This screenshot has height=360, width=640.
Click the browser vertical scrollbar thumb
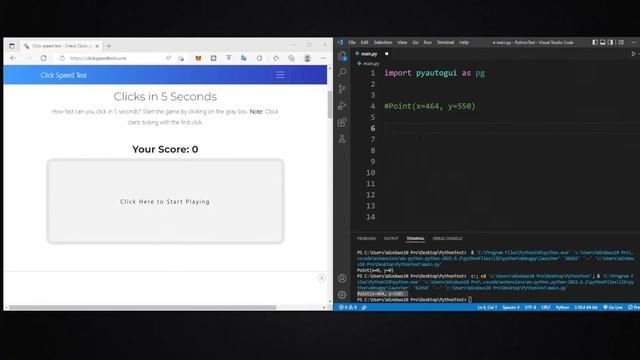pos(330,105)
